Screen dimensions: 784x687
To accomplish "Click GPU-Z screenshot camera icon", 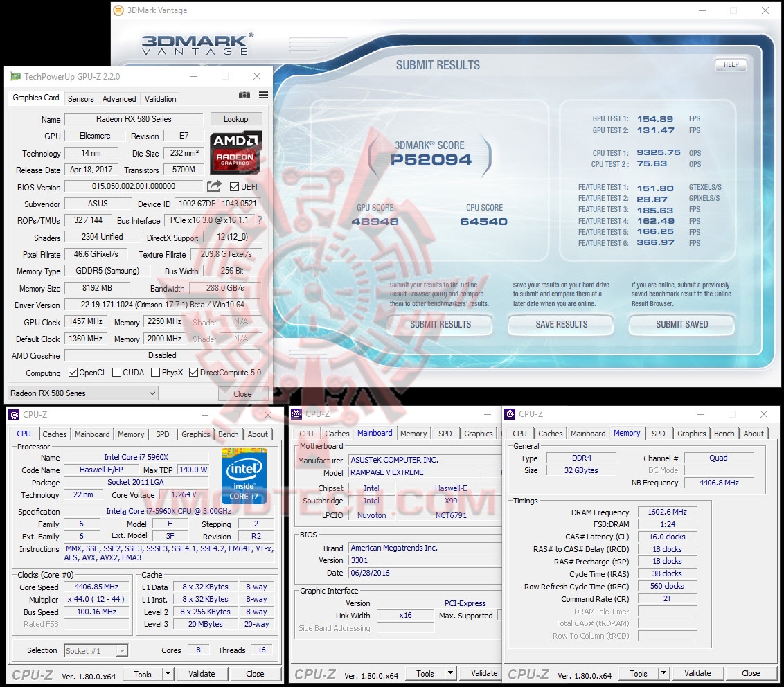I will [x=244, y=95].
